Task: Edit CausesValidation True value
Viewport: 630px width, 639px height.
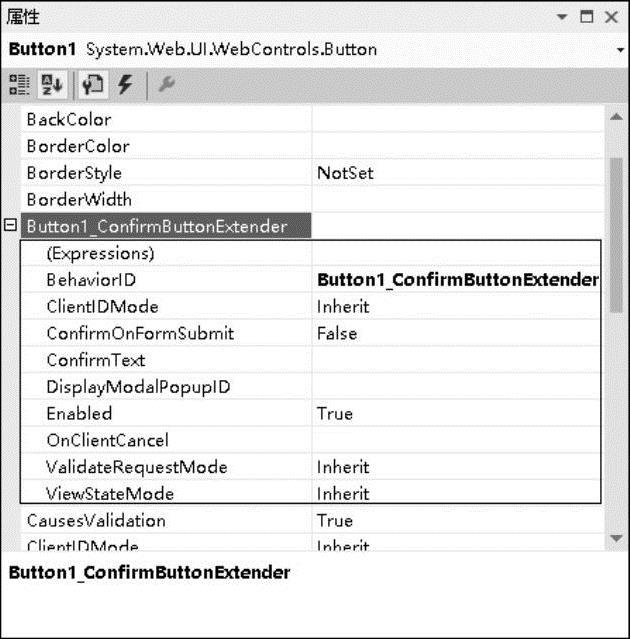Action: pos(457,520)
